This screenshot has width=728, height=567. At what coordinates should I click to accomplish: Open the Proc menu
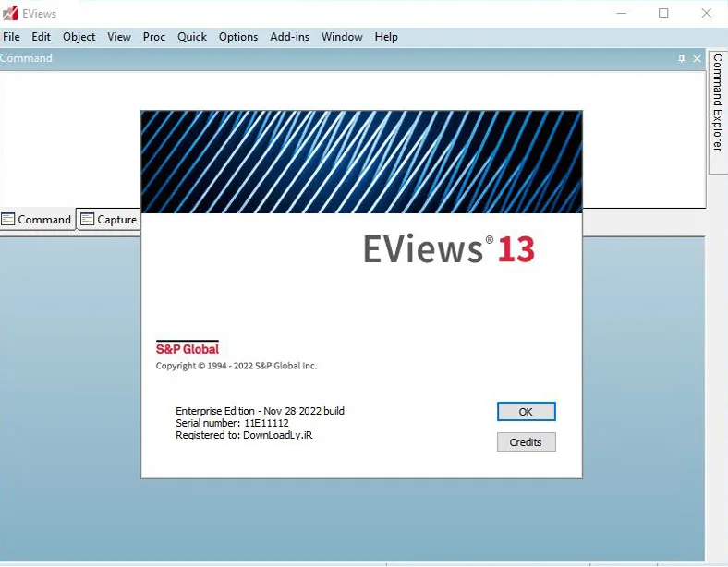[x=153, y=37]
